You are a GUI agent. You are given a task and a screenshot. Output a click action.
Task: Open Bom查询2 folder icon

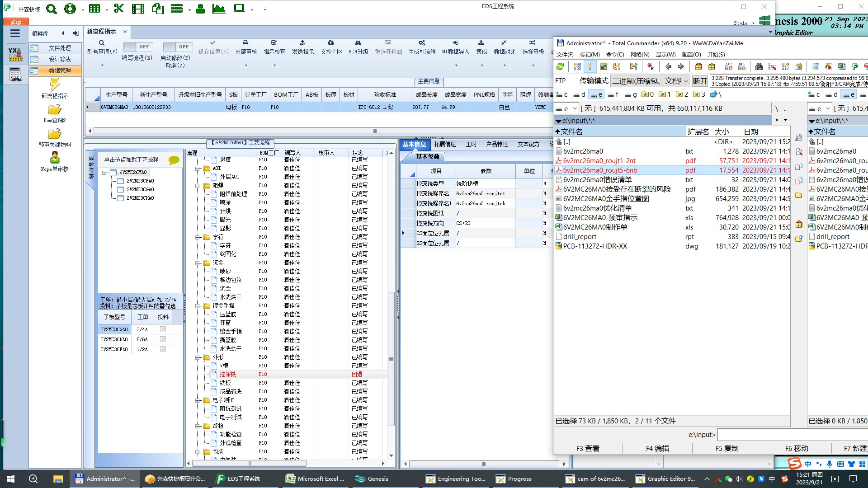click(x=55, y=109)
